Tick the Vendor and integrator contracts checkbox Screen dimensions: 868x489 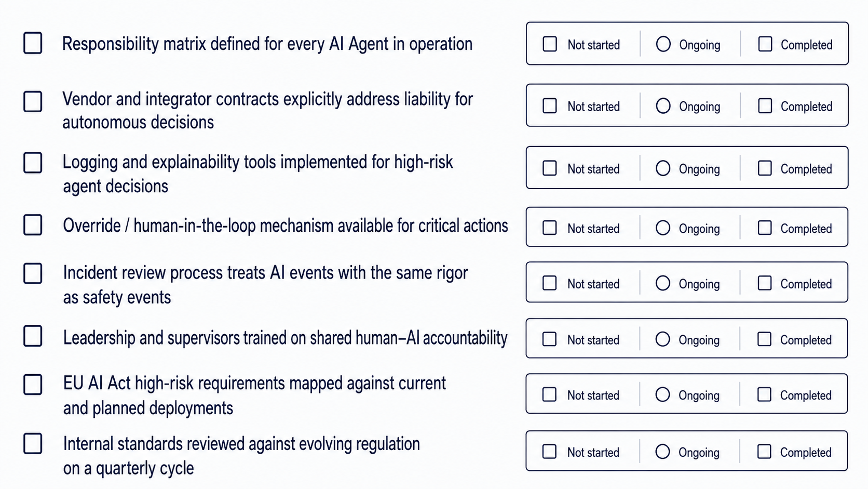33,102
